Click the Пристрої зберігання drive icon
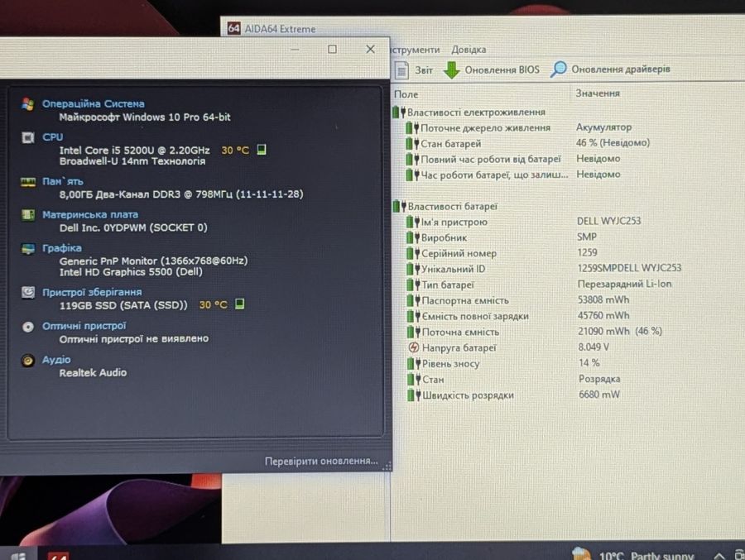Screen dimensions: 745x560 tap(28, 293)
